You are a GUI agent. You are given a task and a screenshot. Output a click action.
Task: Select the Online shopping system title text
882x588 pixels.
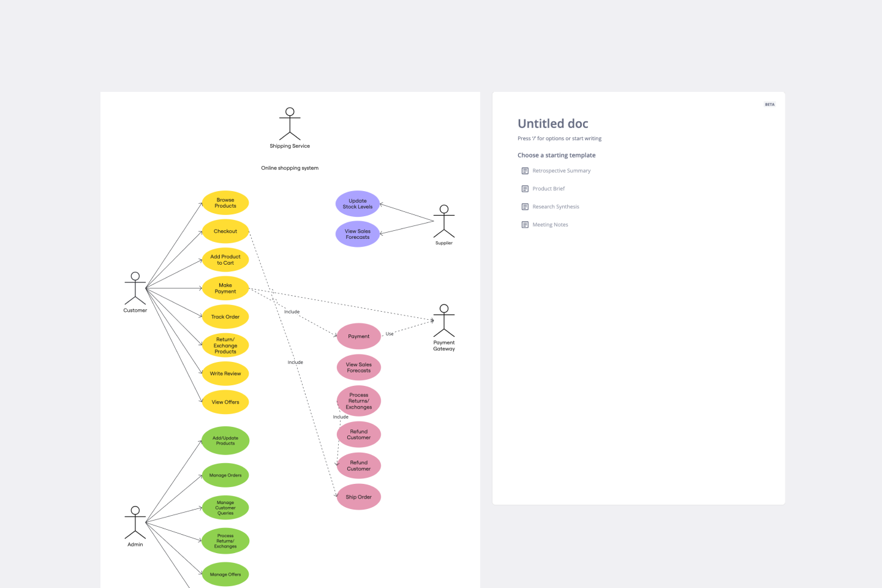point(290,168)
